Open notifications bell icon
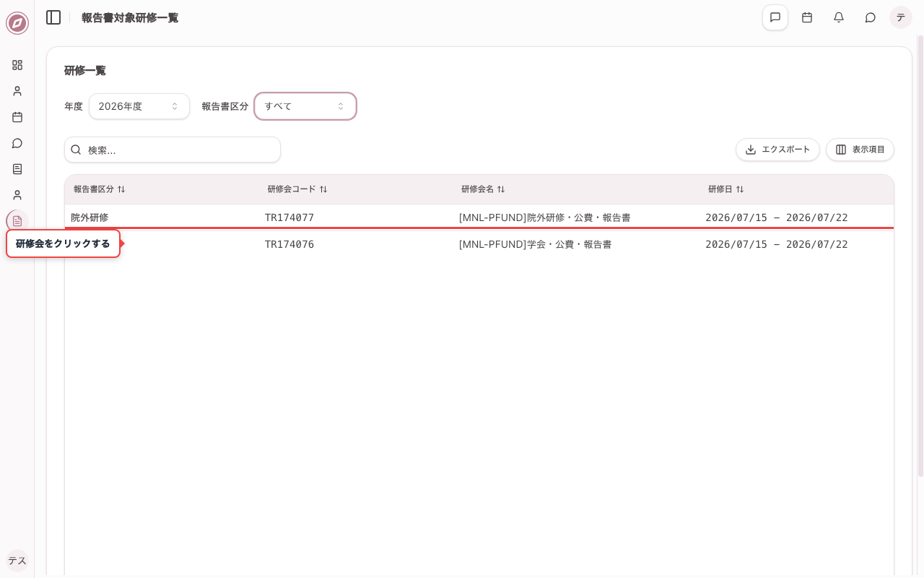Screen dimensions: 924x578 pyautogui.click(x=839, y=17)
